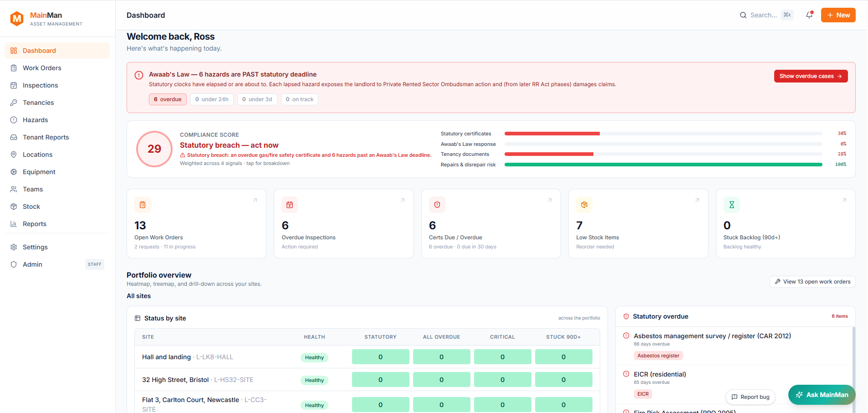Click the ALL OVERDUE column header
This screenshot has height=413, width=868.
[x=441, y=337]
